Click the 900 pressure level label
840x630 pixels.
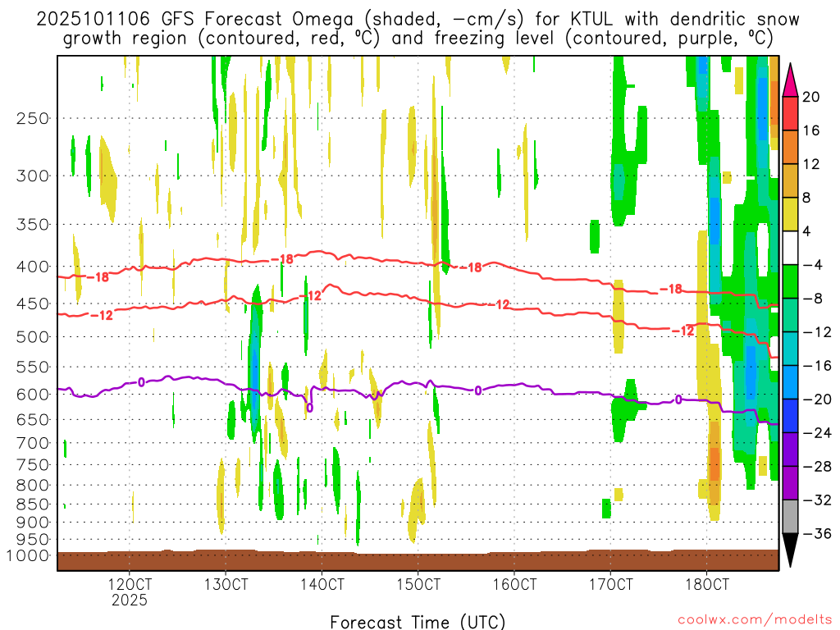coord(33,523)
